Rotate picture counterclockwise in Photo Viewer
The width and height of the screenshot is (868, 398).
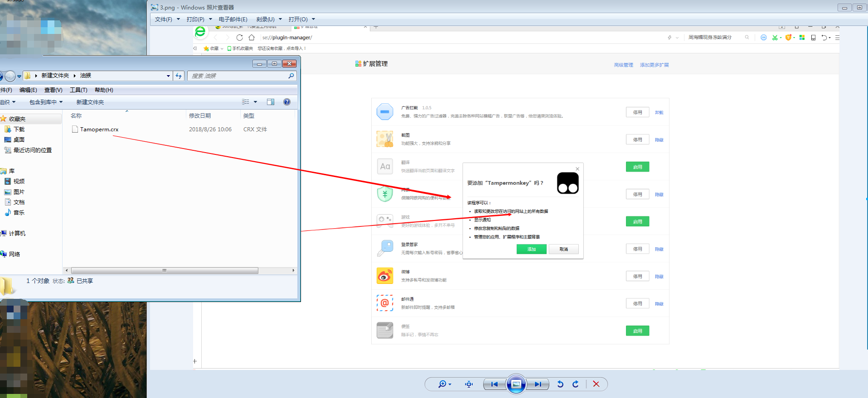tap(560, 384)
